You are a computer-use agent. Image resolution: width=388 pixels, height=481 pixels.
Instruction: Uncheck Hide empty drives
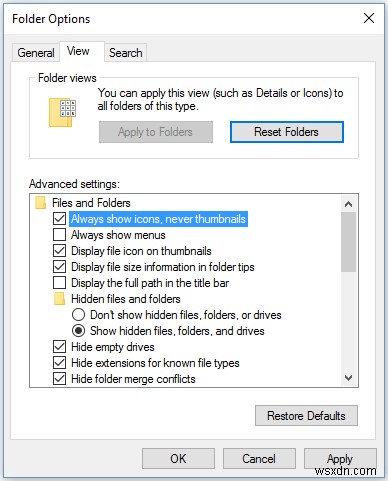pos(59,347)
